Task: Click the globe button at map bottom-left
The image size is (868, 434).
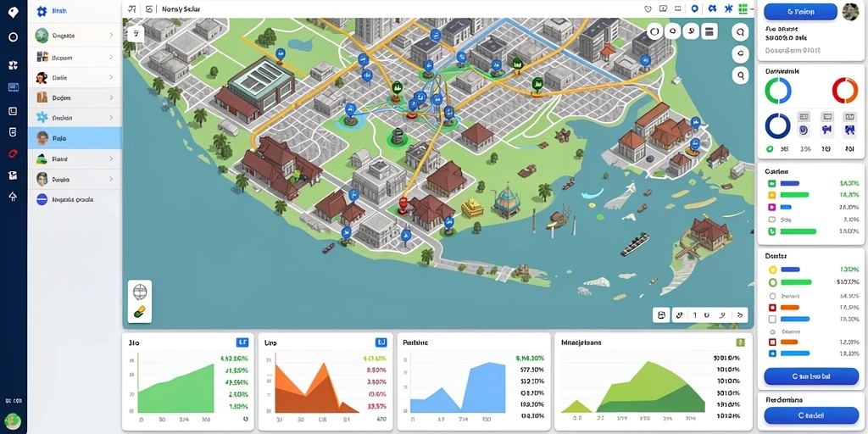Action: tap(140, 290)
